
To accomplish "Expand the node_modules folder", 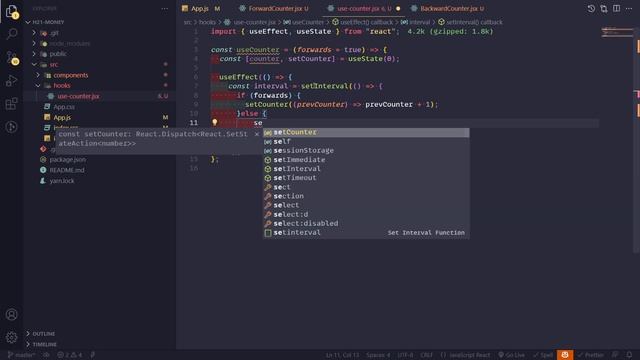I will pos(69,43).
